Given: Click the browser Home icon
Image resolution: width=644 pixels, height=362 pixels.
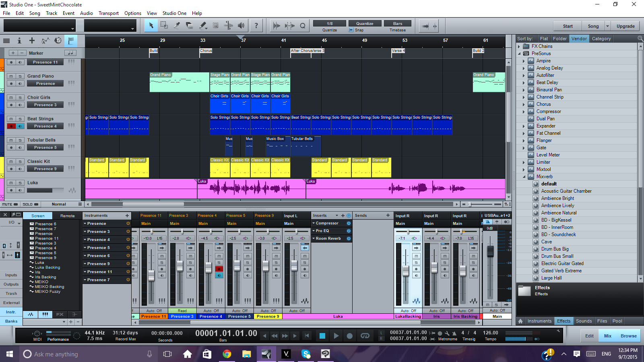Looking at the screenshot, I should pos(520,321).
